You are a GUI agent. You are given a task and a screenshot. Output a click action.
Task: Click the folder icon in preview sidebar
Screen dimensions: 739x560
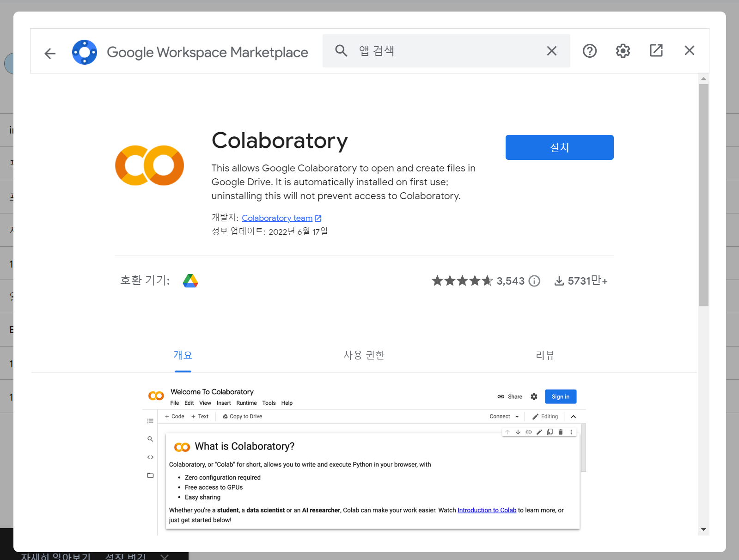coord(150,475)
